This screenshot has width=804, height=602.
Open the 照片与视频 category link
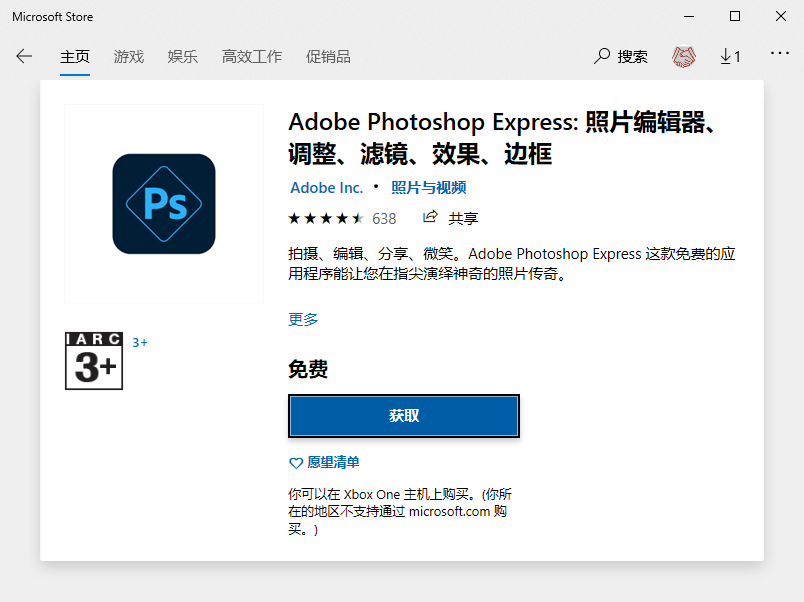(x=429, y=188)
